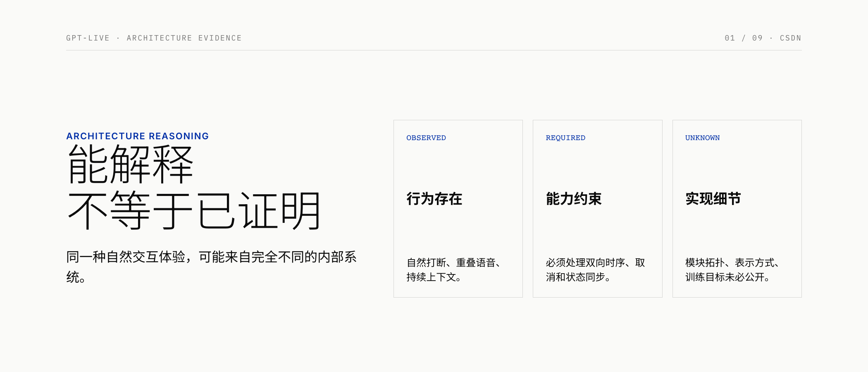Click the description 必须处理双向时序、取消和状态同步

595,269
